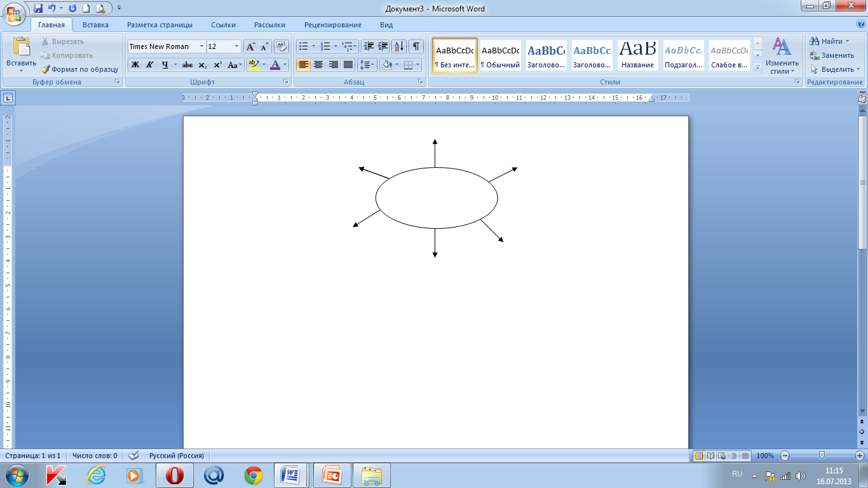Switch to the Вид tab
The width and height of the screenshot is (868, 488).
pyautogui.click(x=386, y=25)
